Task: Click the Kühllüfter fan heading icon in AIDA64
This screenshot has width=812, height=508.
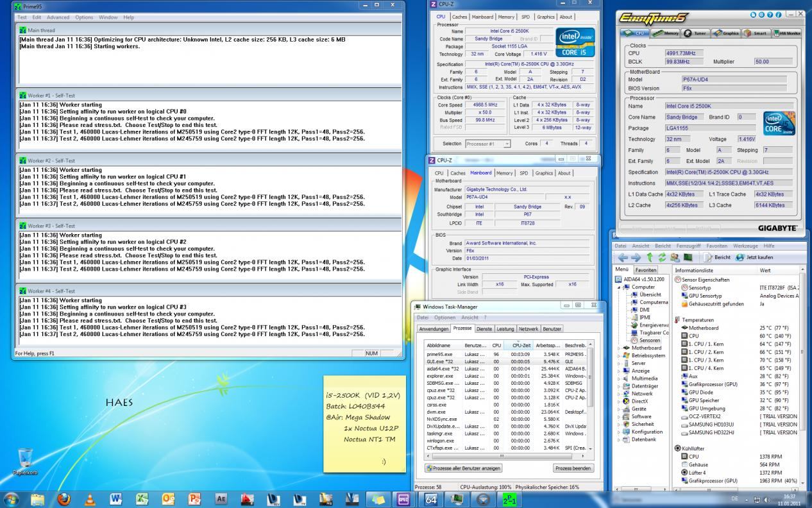Action: (x=678, y=448)
